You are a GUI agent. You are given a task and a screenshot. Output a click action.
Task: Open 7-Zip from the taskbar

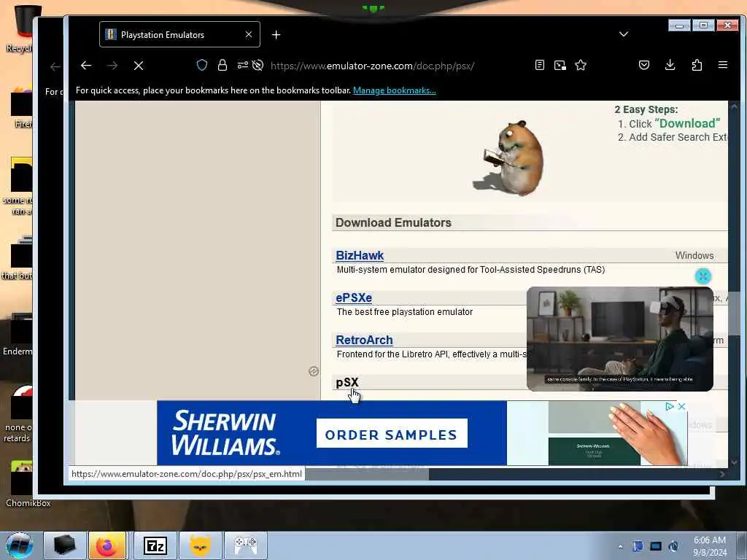(x=155, y=545)
